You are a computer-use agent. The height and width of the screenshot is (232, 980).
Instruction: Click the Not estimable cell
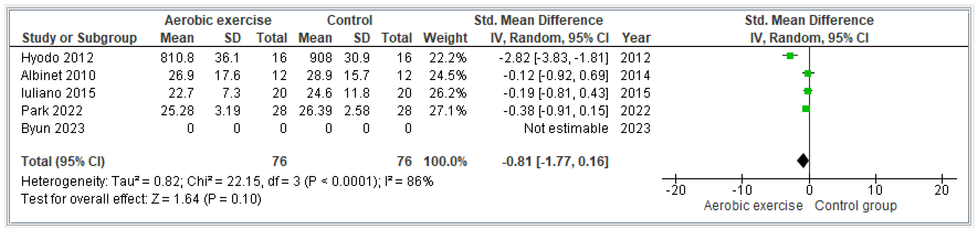click(566, 128)
